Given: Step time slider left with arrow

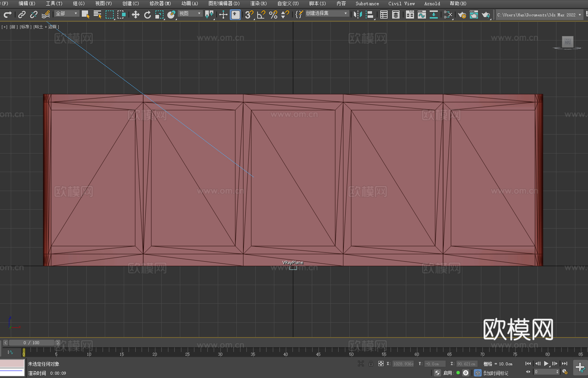Looking at the screenshot, I should click(x=5, y=343).
